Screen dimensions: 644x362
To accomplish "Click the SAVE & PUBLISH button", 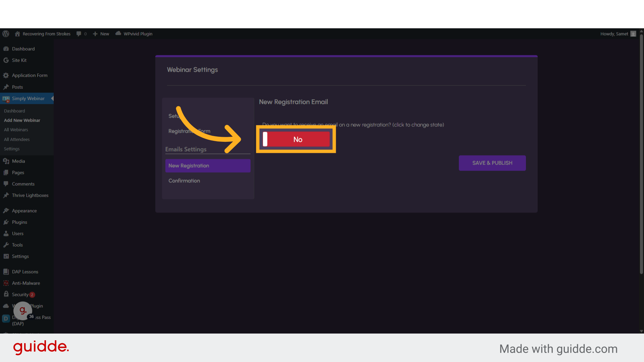I will point(492,163).
